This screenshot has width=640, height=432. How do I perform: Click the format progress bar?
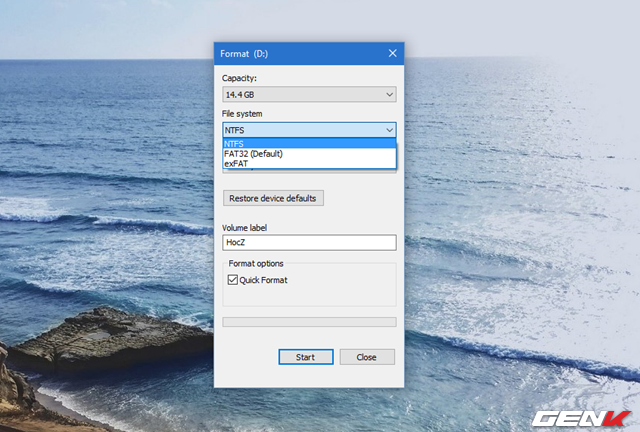pyautogui.click(x=309, y=322)
